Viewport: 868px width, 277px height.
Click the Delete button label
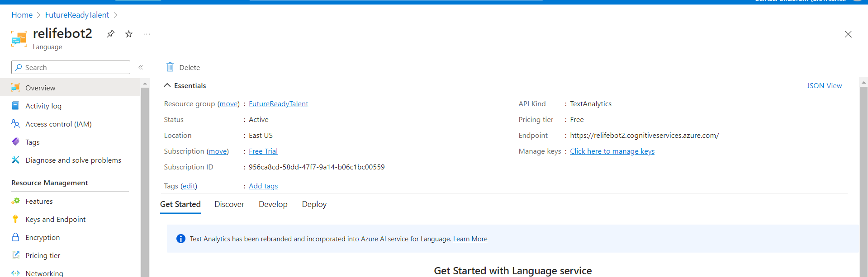(x=190, y=67)
